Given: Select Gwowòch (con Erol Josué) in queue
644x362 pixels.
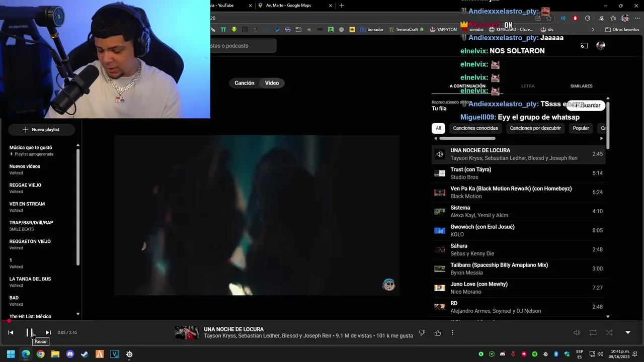Looking at the screenshot, I should tap(518, 231).
